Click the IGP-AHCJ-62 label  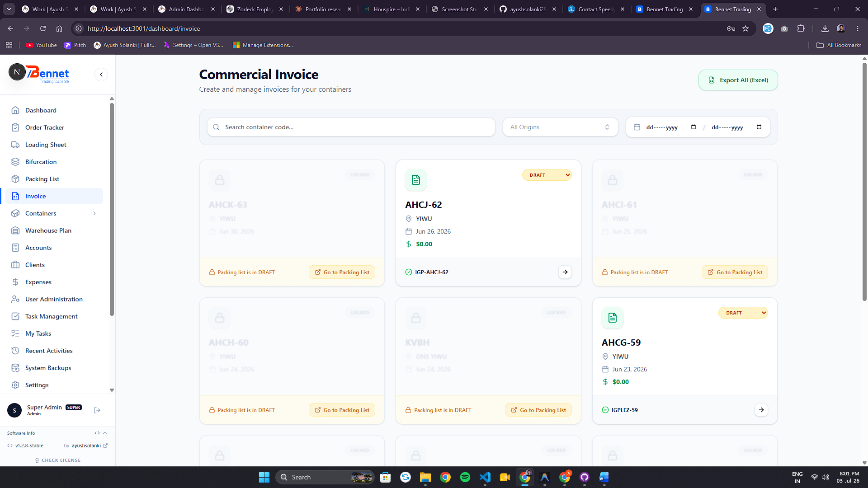tap(432, 272)
